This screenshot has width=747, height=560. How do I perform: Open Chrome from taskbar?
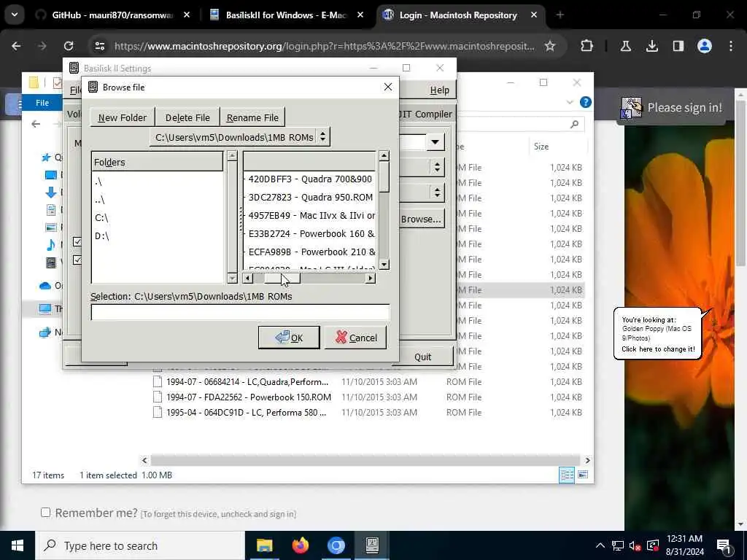click(336, 545)
